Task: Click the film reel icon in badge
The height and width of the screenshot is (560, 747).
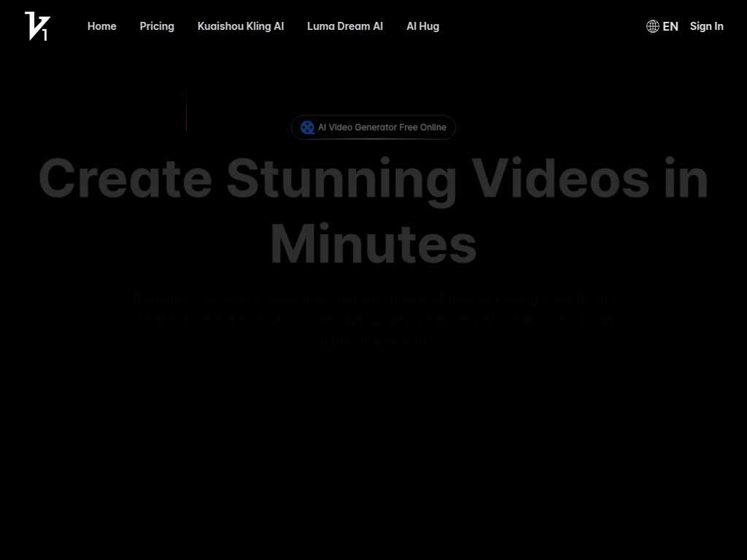Action: click(307, 127)
